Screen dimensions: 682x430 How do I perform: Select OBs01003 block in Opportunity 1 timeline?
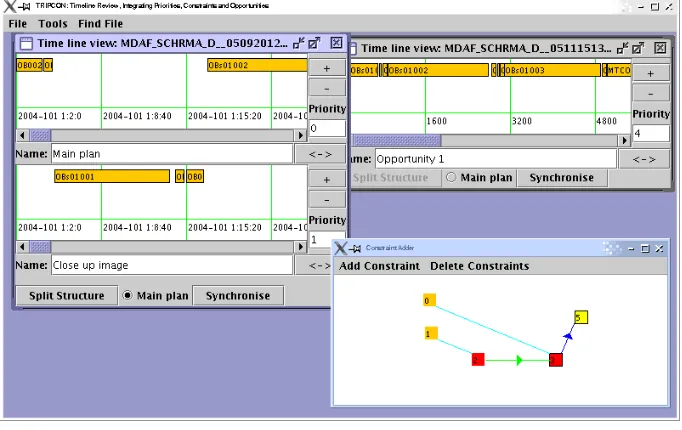click(x=552, y=70)
